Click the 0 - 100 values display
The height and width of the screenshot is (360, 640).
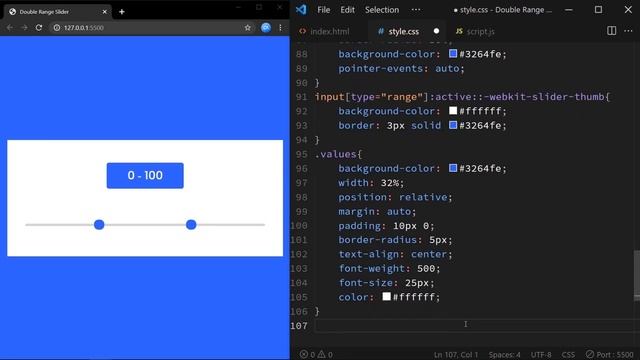(x=145, y=176)
